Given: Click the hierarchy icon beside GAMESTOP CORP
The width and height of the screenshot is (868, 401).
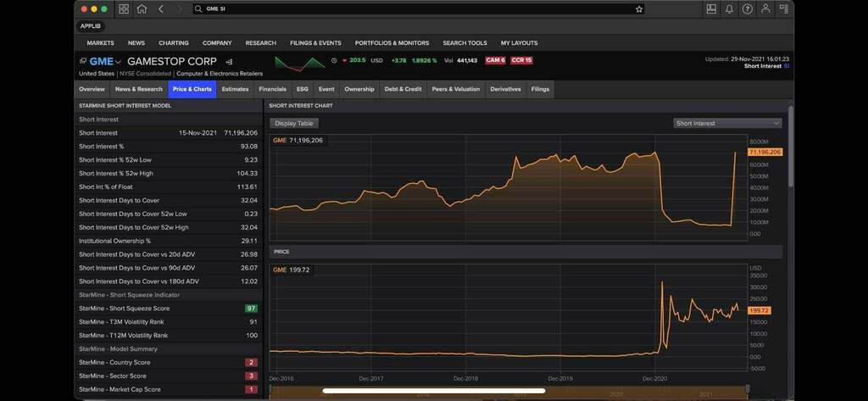Looking at the screenshot, I should (229, 62).
